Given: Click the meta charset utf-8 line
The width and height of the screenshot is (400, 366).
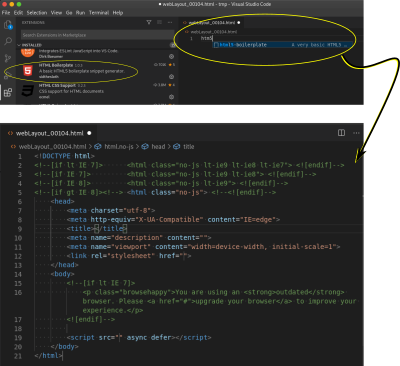Looking at the screenshot, I should [111, 210].
